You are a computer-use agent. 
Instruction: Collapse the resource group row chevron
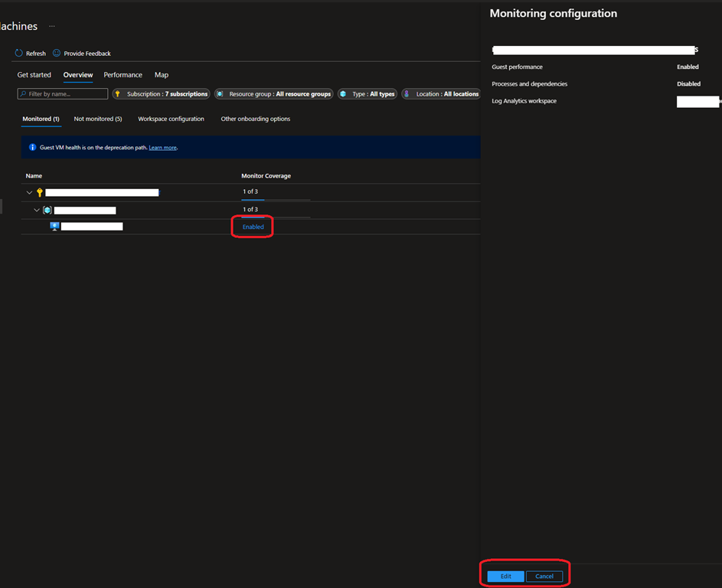point(37,210)
